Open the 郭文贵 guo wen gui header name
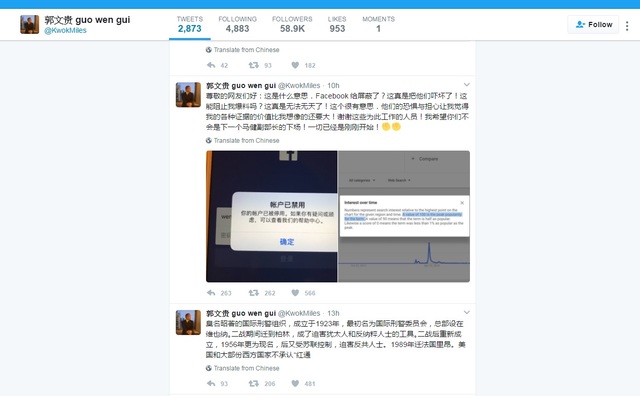Viewport: 640px width, 396px height. point(87,20)
